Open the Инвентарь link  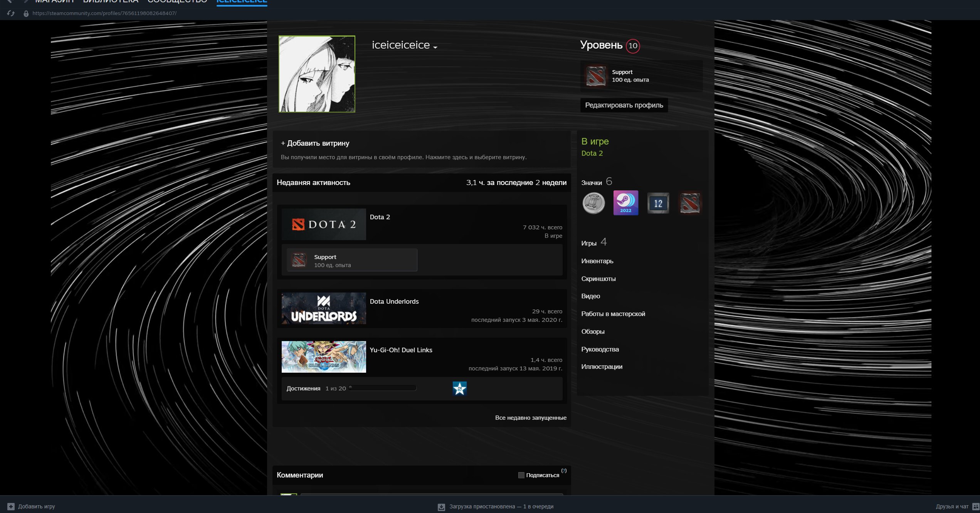pos(597,261)
